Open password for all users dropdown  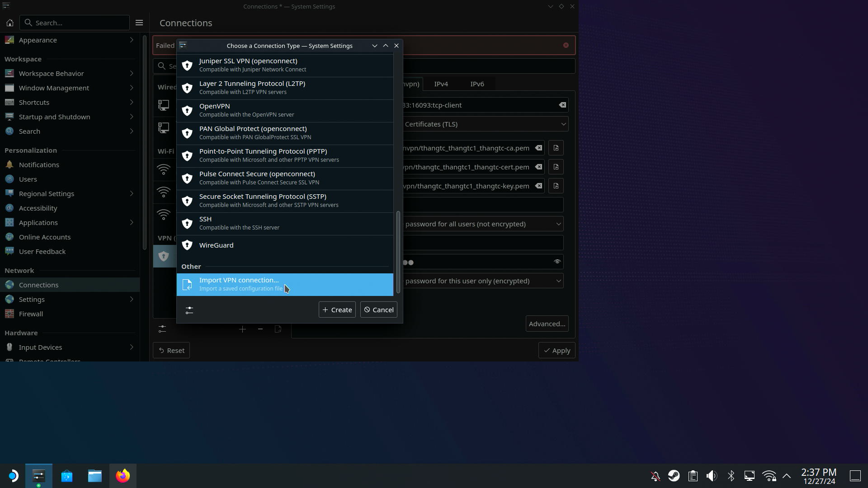click(483, 224)
